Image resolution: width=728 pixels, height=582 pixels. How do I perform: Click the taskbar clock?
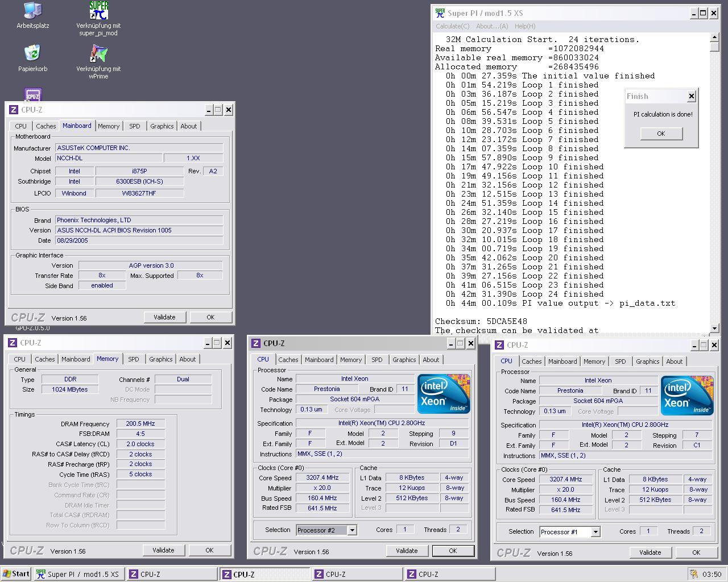(x=712, y=574)
